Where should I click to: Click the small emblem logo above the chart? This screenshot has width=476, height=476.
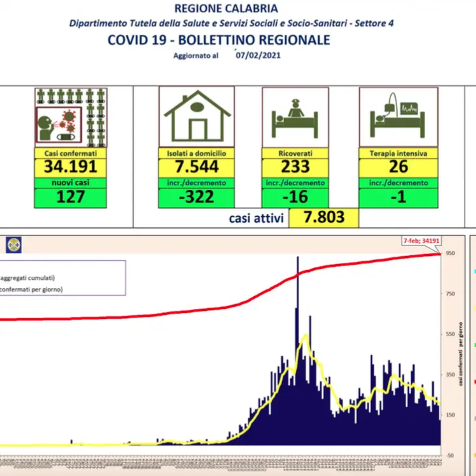pos(13,245)
